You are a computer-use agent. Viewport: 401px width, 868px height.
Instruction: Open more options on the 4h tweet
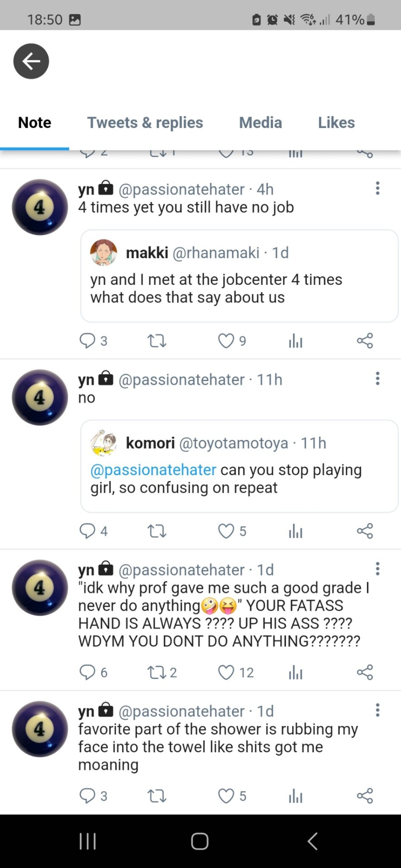coord(377,189)
